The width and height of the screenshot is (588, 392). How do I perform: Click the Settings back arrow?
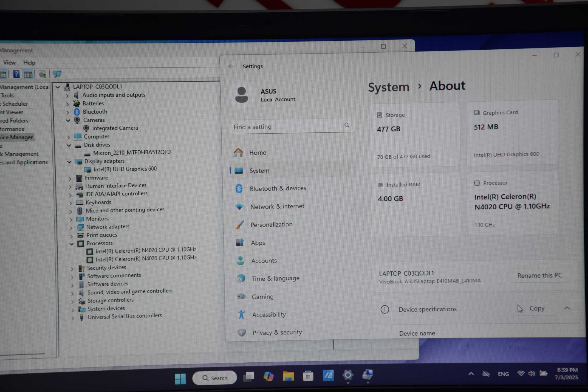tap(231, 66)
